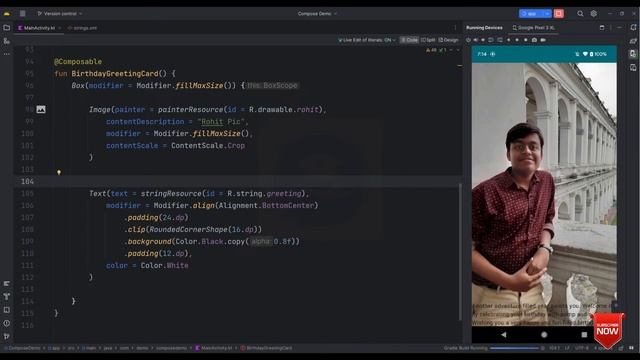
Task: Select the MainActivity.kt editor tab
Action: click(x=39, y=28)
